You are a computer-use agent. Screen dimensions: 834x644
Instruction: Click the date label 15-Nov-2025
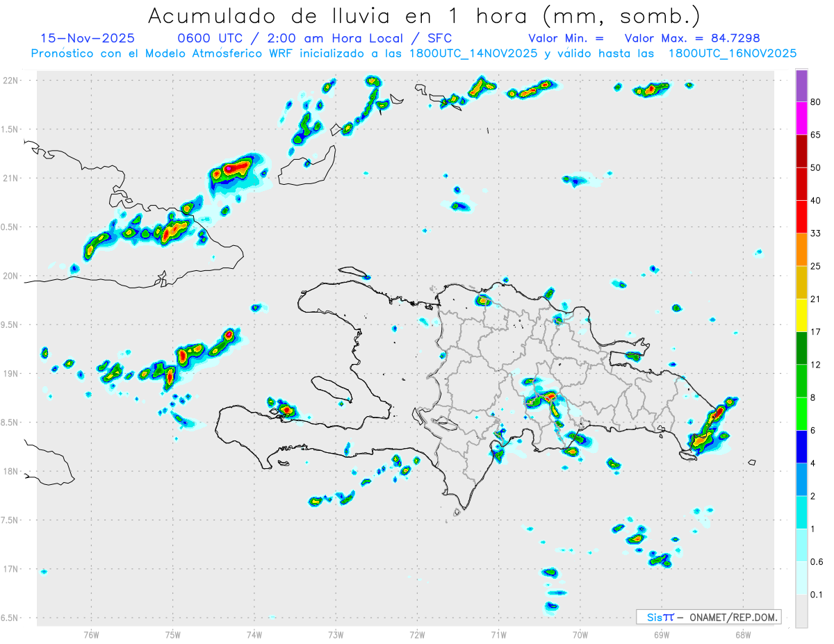click(x=88, y=38)
